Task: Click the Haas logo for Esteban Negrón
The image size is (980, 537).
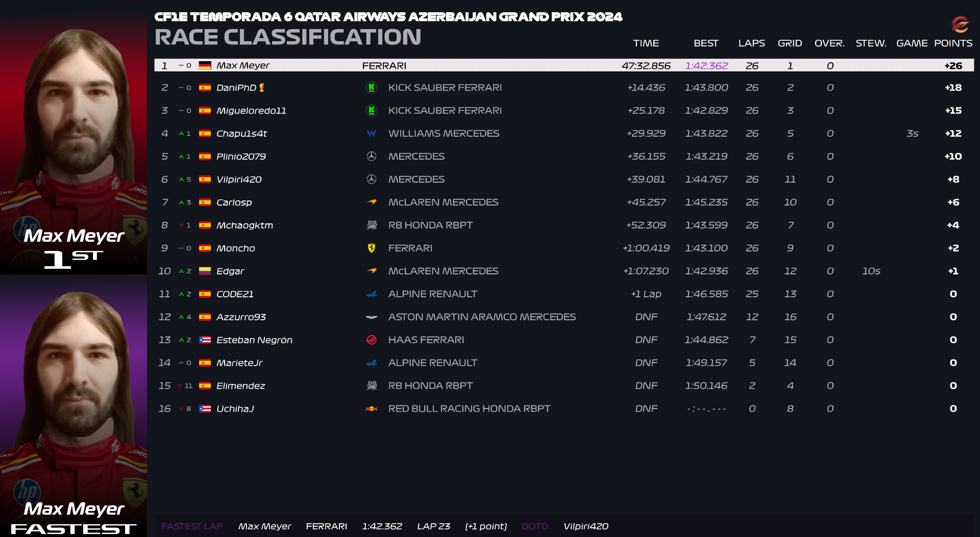Action: [x=372, y=340]
